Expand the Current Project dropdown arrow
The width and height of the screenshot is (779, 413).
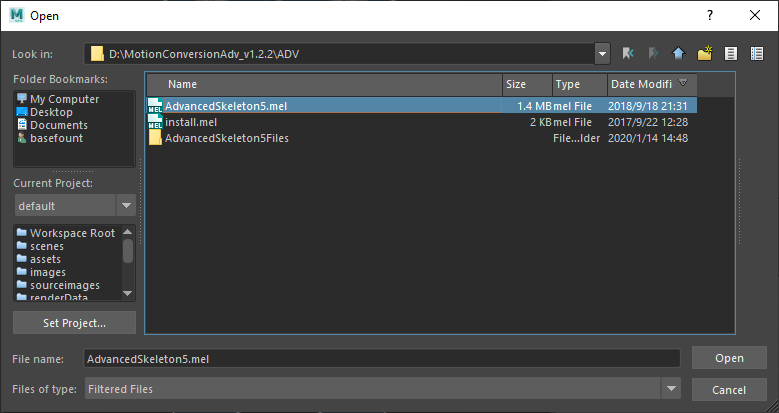click(126, 205)
